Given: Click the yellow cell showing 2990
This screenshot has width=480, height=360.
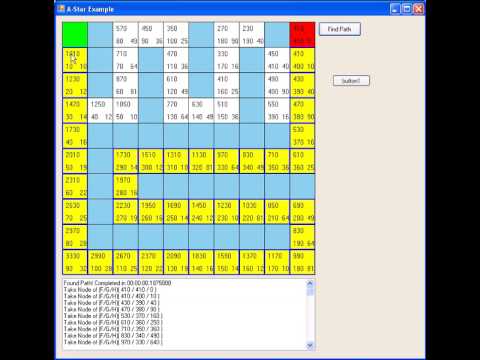Looking at the screenshot, I should (x=100, y=263).
